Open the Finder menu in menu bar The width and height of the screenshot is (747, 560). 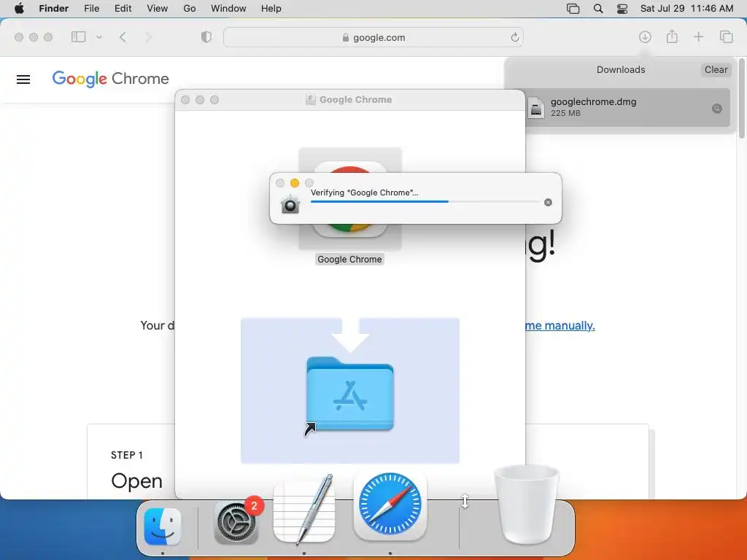tap(54, 9)
